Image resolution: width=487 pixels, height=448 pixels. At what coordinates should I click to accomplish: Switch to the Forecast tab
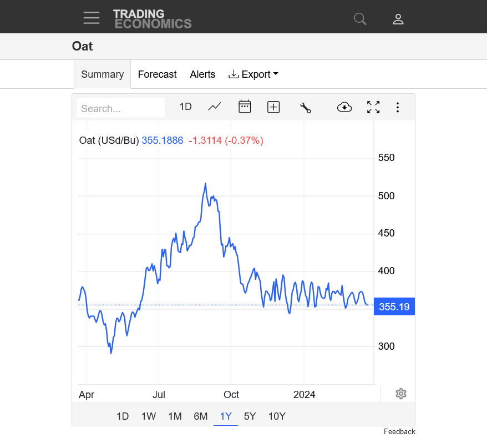(x=157, y=74)
